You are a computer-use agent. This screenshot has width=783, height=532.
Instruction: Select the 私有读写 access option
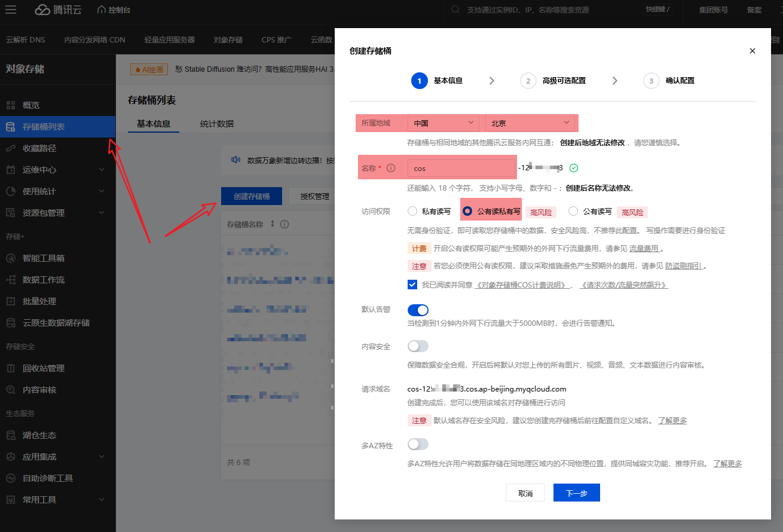412,210
